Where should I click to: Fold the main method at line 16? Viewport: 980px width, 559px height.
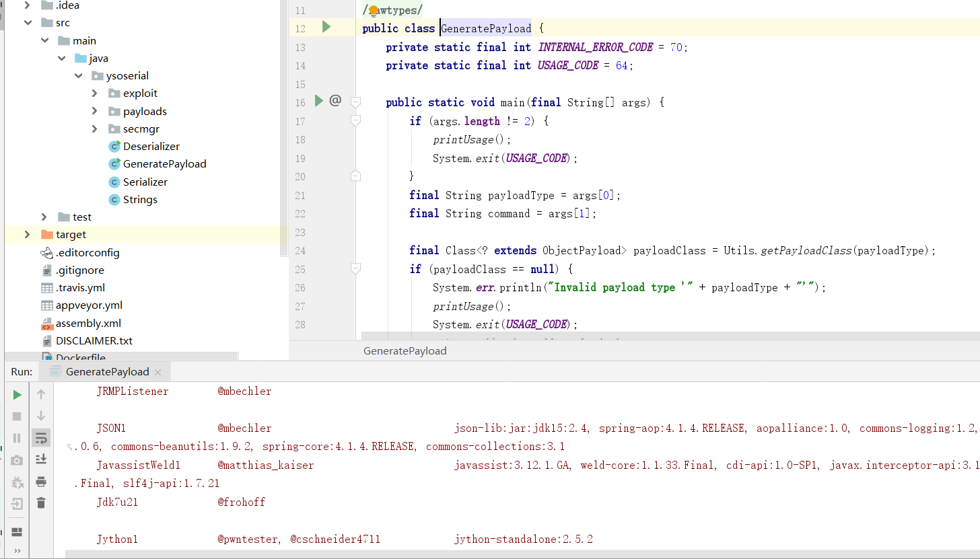tap(356, 102)
